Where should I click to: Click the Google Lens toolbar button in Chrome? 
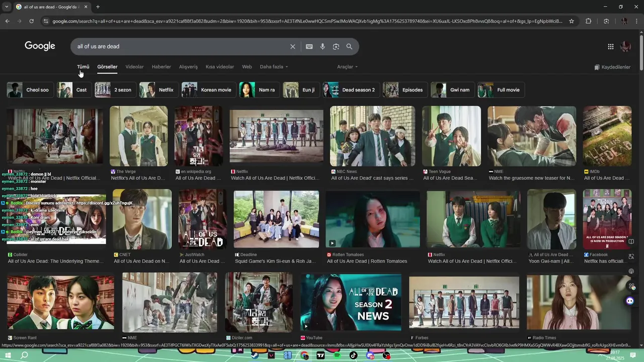click(606, 21)
